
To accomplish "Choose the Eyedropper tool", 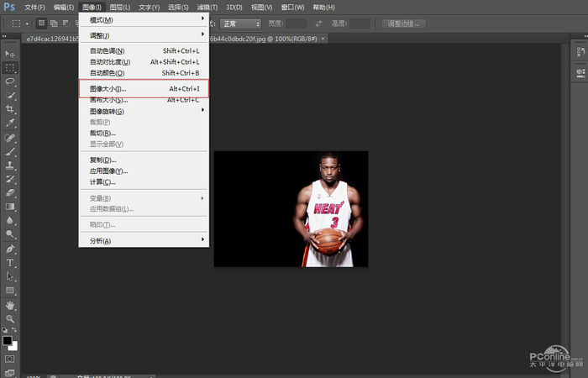I will click(x=10, y=123).
